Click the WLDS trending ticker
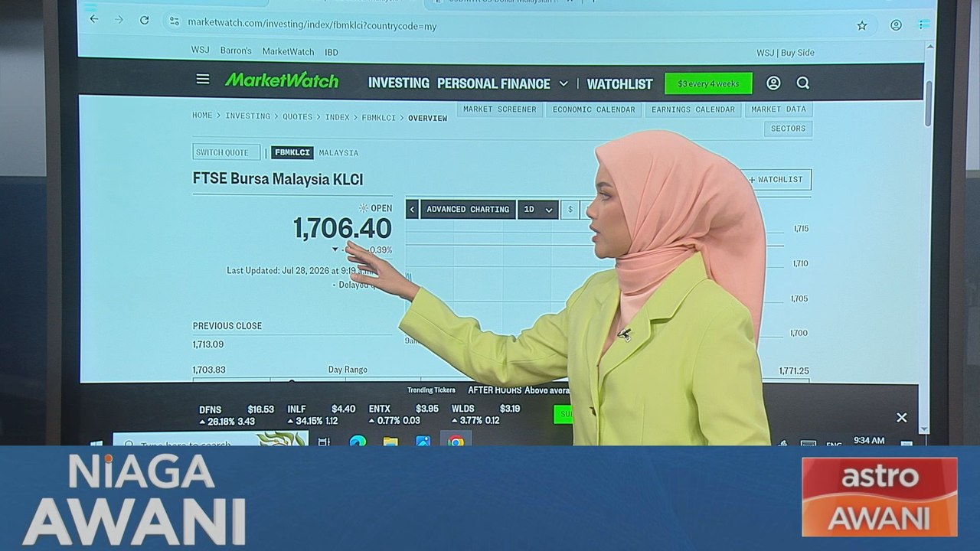This screenshot has height=551, width=980. point(486,414)
